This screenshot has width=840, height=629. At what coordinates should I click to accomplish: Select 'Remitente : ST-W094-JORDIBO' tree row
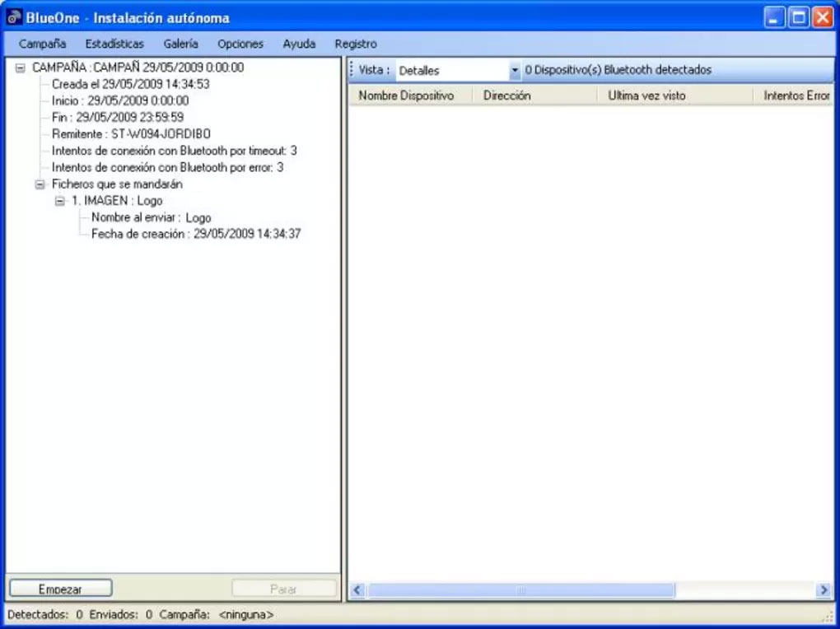tap(131, 134)
